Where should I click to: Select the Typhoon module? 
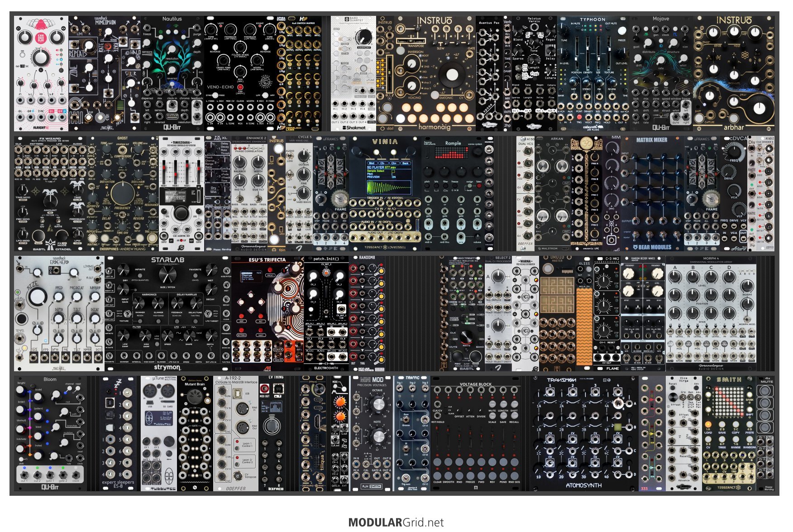click(x=593, y=74)
